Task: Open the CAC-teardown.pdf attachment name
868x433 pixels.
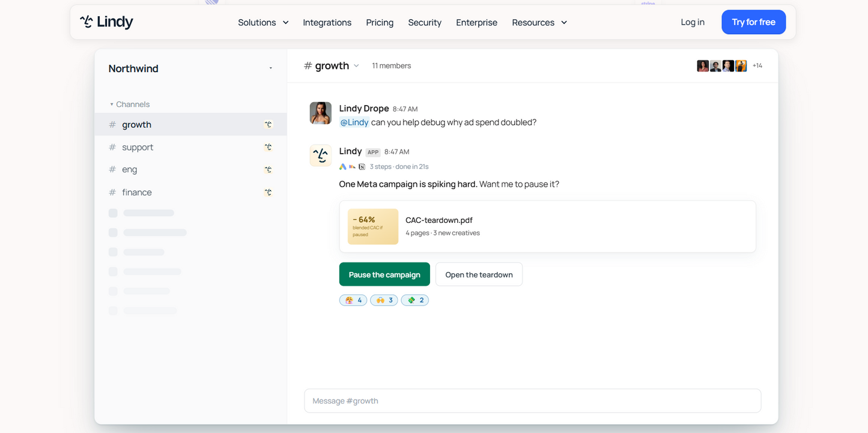Action: pyautogui.click(x=439, y=220)
